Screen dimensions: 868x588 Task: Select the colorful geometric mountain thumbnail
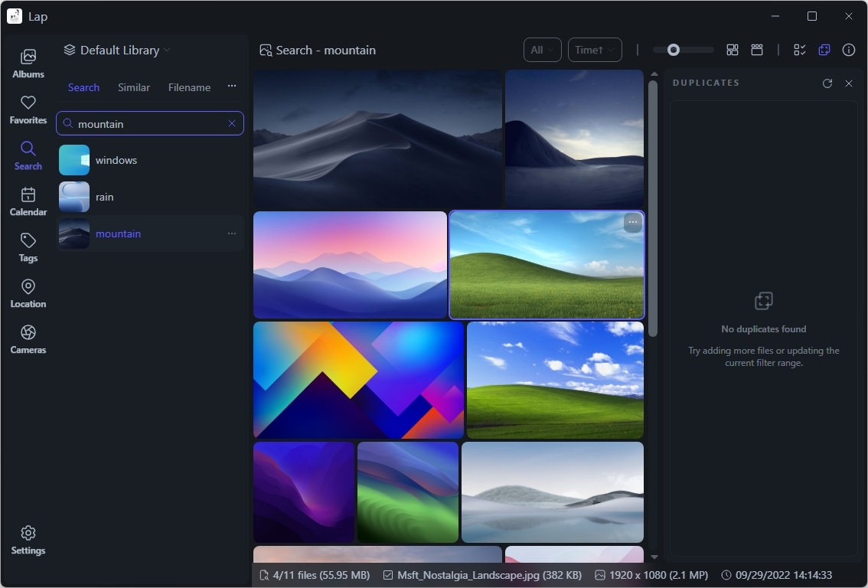(358, 380)
